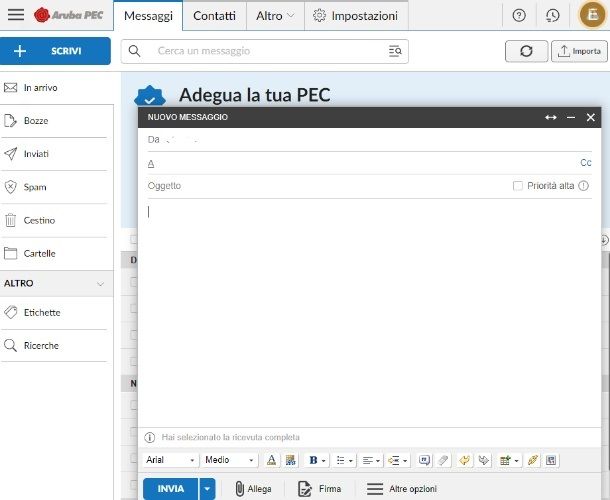The image size is (610, 500).
Task: Click the last editor toolbar icon
Action: pyautogui.click(x=551, y=460)
